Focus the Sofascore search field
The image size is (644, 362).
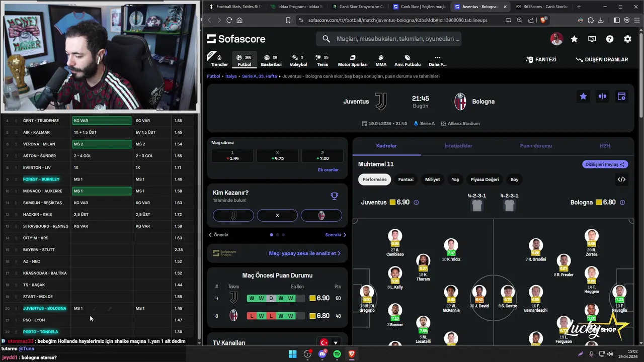point(389,39)
